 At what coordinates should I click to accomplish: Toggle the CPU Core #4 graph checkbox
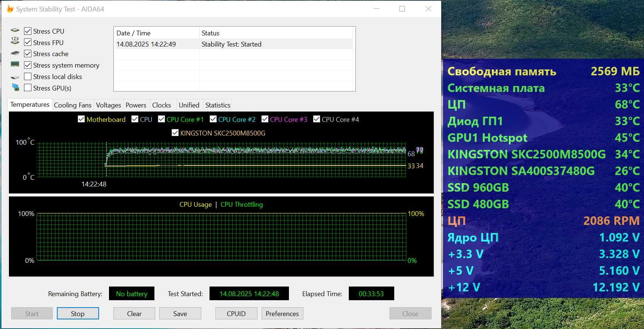click(x=317, y=119)
